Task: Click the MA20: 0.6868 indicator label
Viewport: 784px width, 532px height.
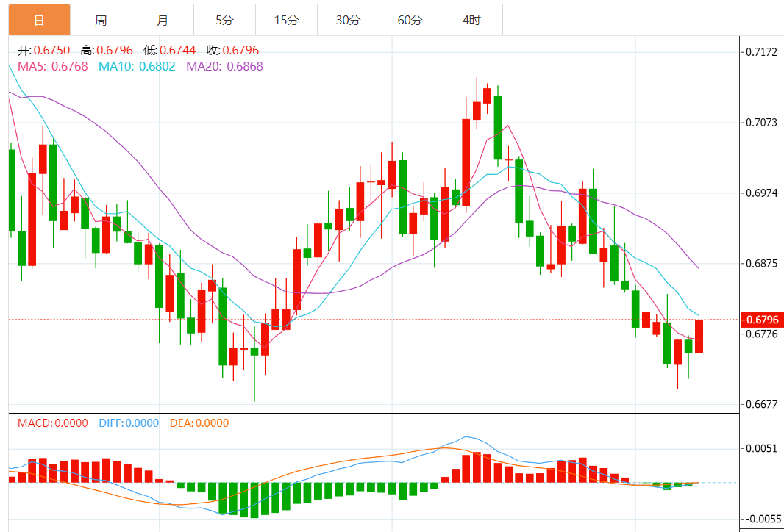Action: (x=224, y=66)
